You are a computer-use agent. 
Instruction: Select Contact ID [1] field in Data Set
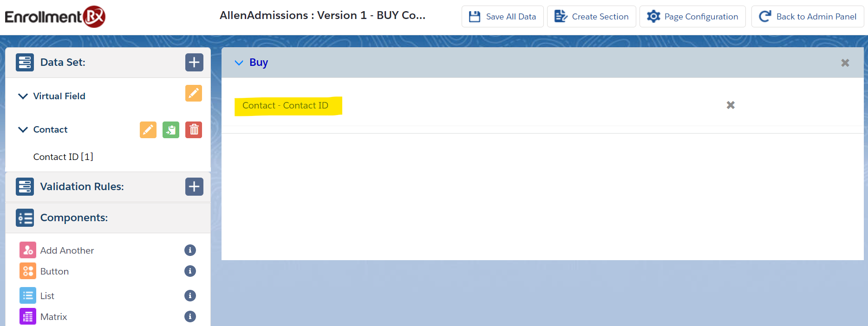63,157
